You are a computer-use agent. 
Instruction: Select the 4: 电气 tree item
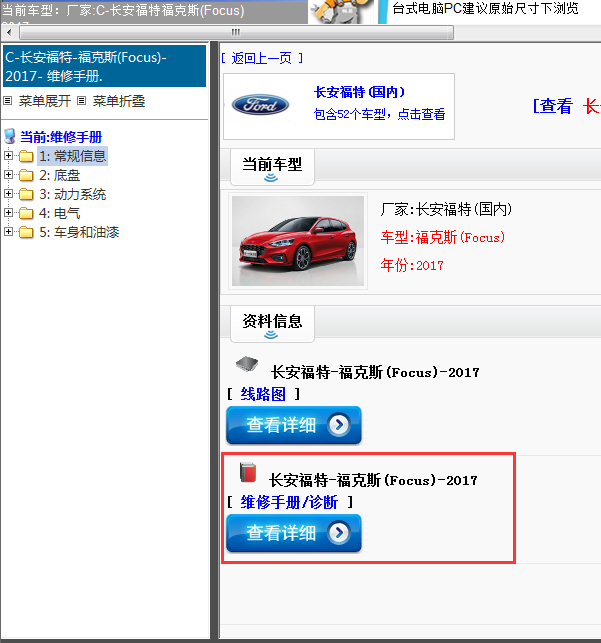[59, 213]
